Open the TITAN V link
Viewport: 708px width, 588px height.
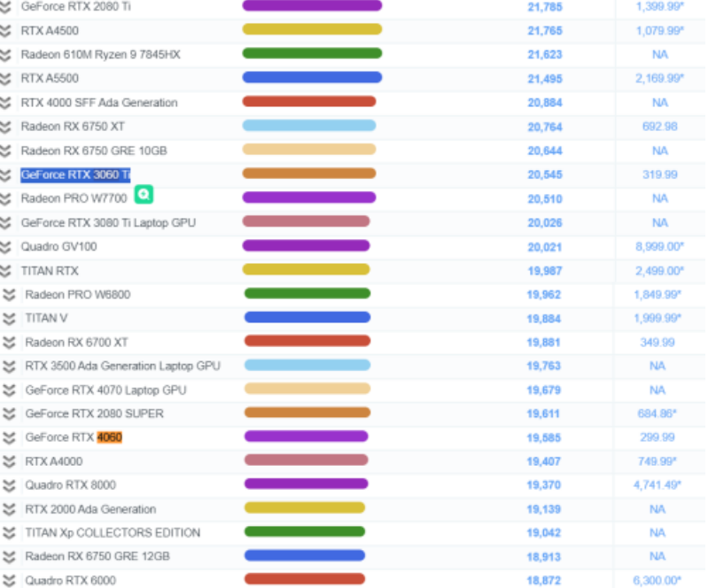[46, 319]
